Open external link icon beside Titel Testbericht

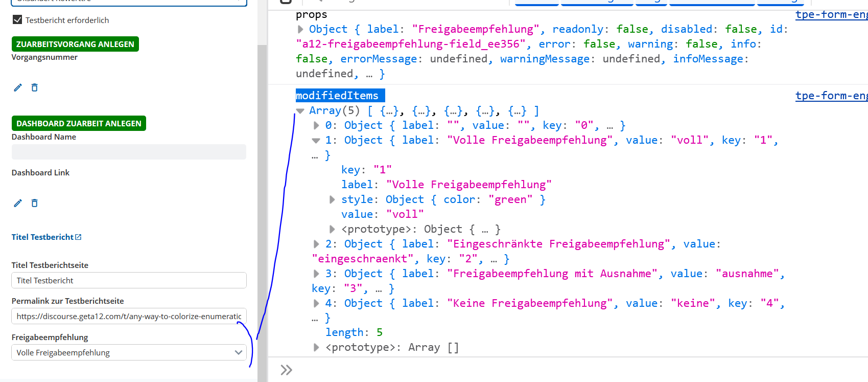pos(78,237)
